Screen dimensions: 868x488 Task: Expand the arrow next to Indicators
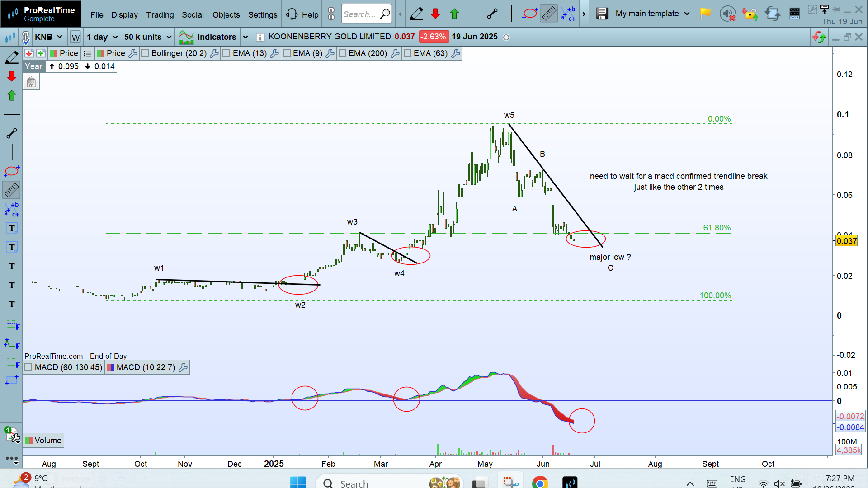[245, 37]
